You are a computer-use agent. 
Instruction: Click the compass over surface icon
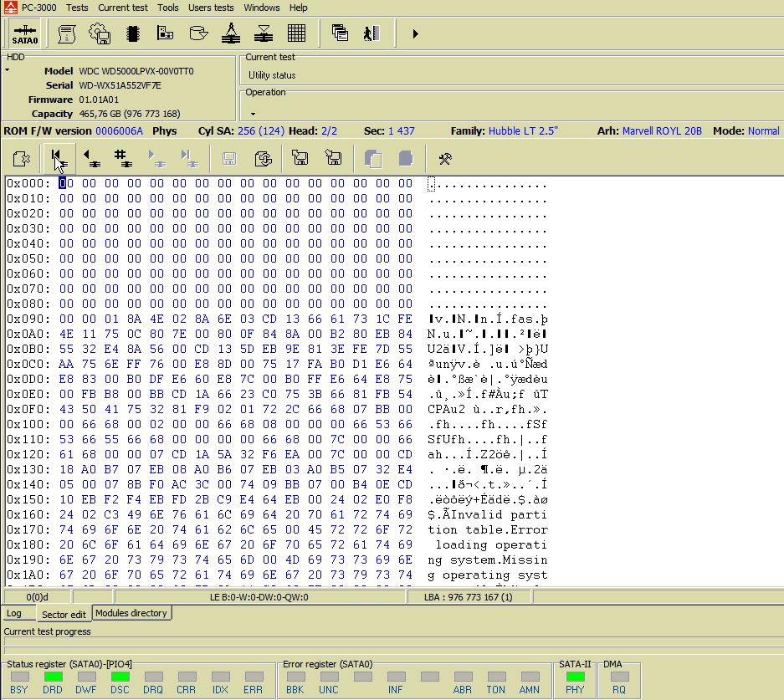coord(230,33)
